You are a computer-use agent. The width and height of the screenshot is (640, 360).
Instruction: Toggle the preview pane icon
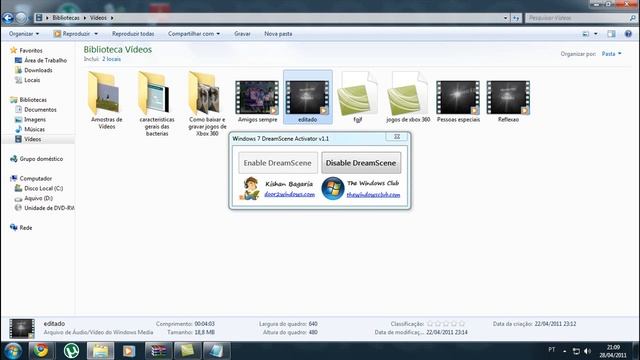point(611,34)
